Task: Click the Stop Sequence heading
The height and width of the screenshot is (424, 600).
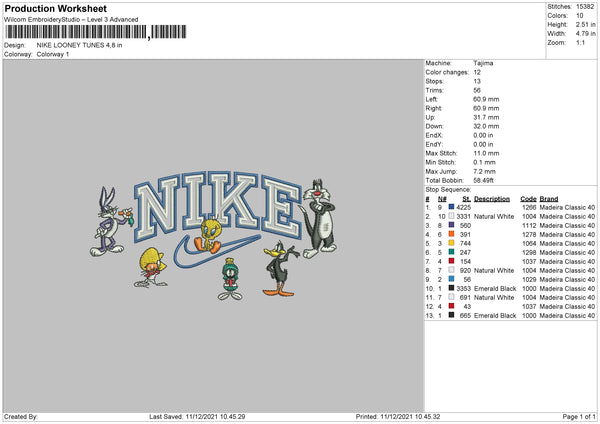Action: (448, 190)
